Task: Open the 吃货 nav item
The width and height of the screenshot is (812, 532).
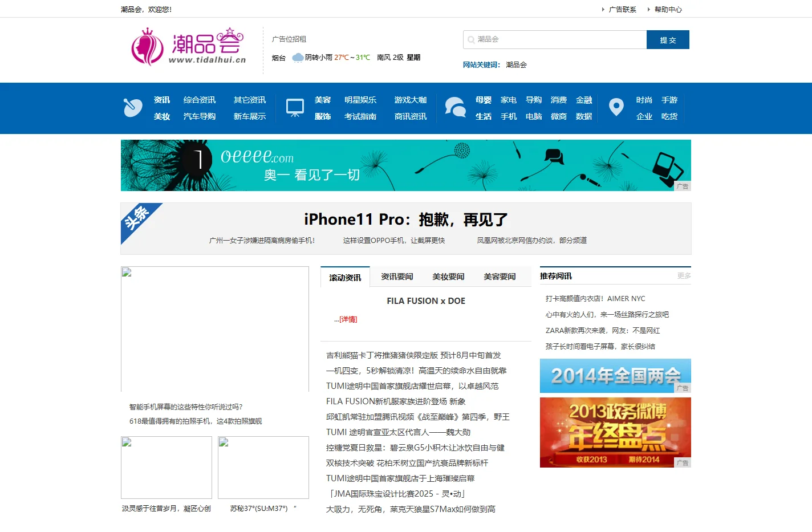Action: (x=669, y=116)
